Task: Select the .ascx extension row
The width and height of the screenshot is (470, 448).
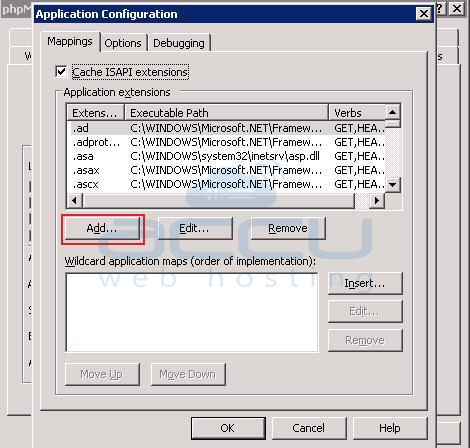Action: click(x=226, y=184)
